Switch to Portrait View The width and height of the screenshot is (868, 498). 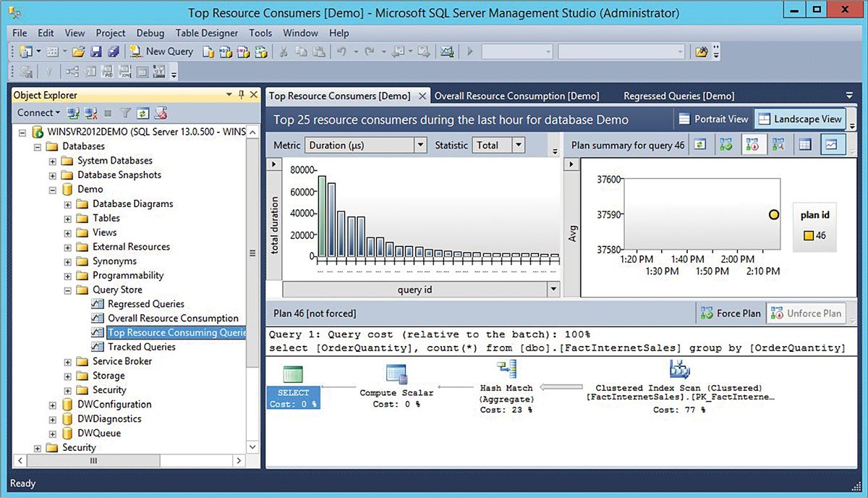tap(713, 119)
